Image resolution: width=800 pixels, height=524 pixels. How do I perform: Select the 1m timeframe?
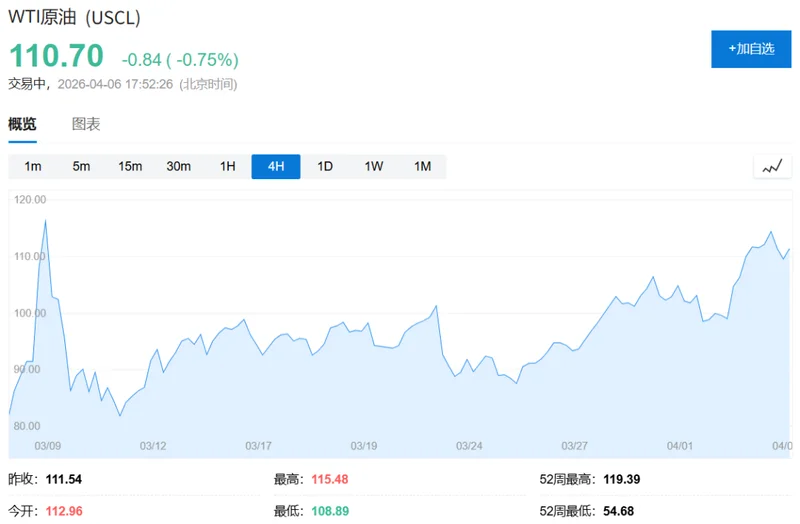tap(33, 167)
